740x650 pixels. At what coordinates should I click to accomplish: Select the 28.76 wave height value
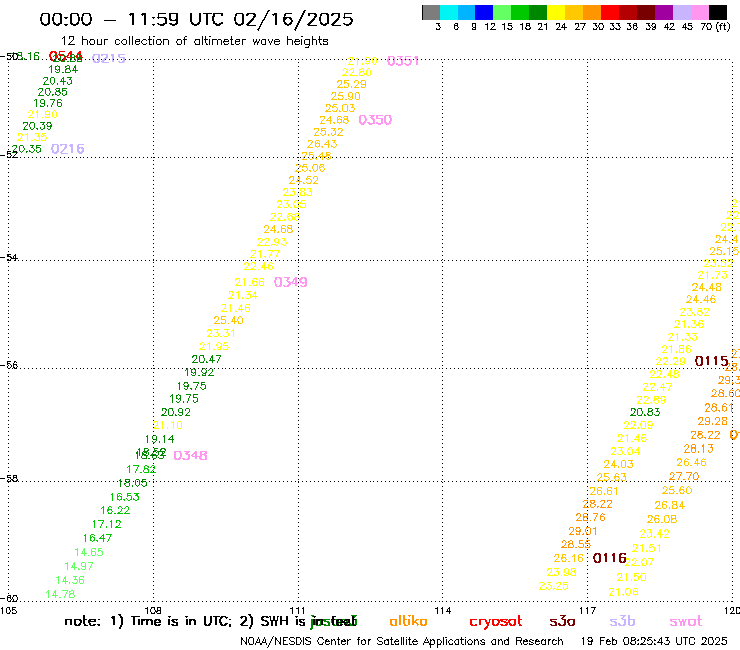pyautogui.click(x=590, y=518)
